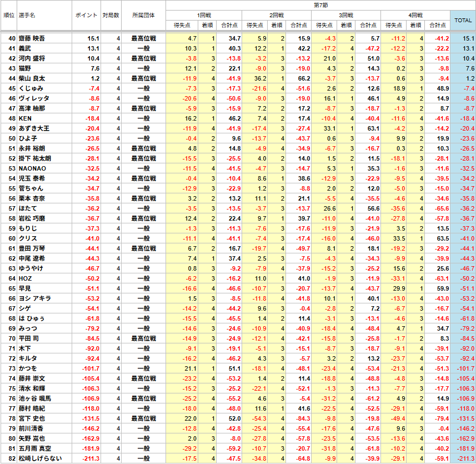Select player name 松崎しげらない

(41, 459)
